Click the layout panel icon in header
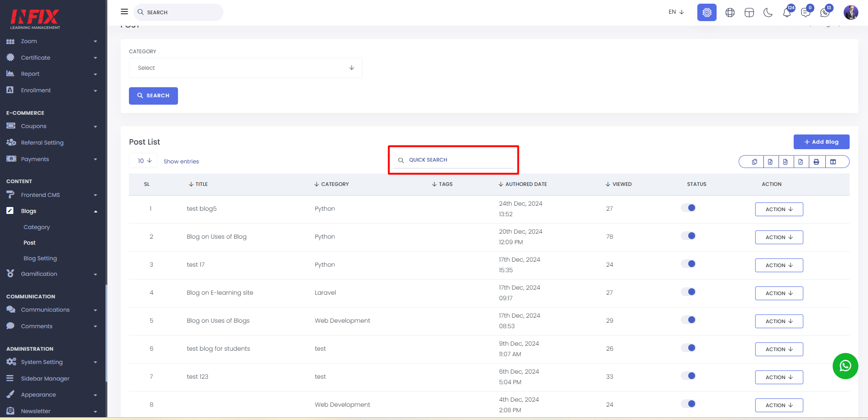The width and height of the screenshot is (868, 420). 749,12
